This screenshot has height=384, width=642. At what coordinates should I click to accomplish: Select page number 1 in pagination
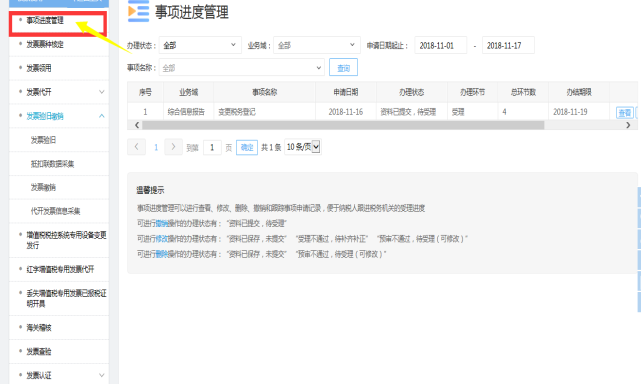tap(156, 147)
